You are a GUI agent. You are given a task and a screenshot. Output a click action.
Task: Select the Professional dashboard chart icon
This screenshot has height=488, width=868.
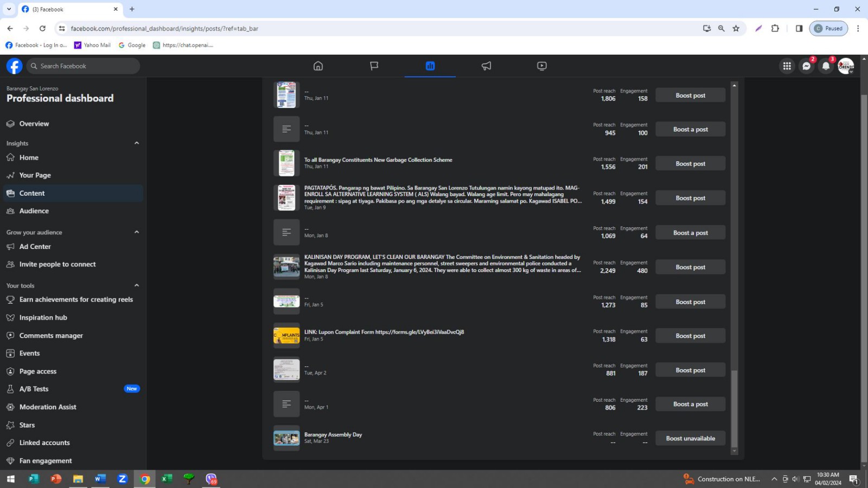click(430, 66)
